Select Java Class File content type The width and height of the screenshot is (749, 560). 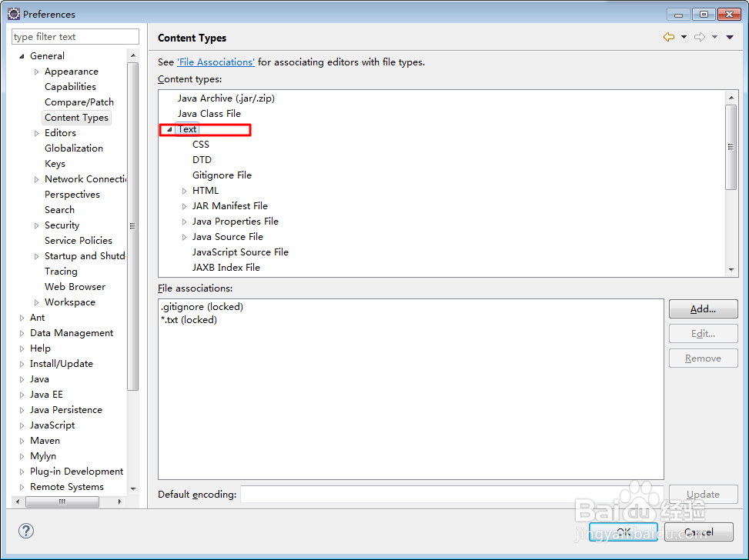click(209, 113)
